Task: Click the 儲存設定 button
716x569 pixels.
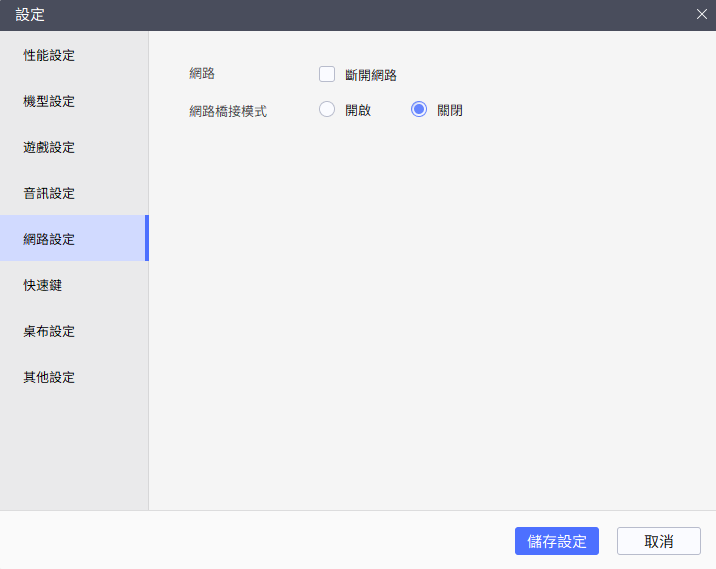Action: (x=557, y=541)
